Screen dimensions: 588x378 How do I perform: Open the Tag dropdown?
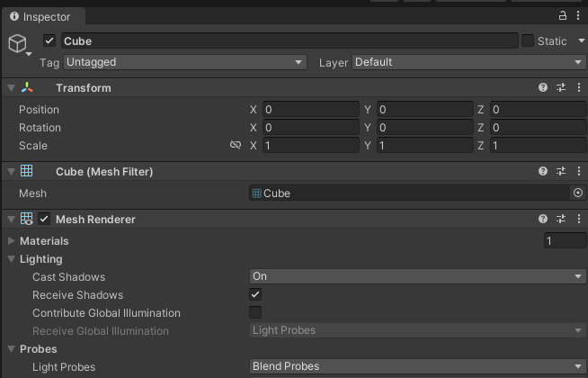(185, 62)
